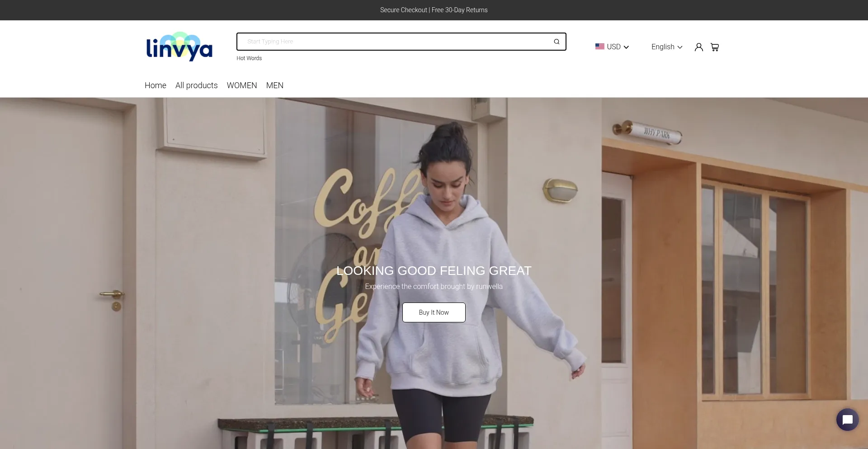The width and height of the screenshot is (868, 449).
Task: Click the linvya logo
Action: (x=179, y=47)
